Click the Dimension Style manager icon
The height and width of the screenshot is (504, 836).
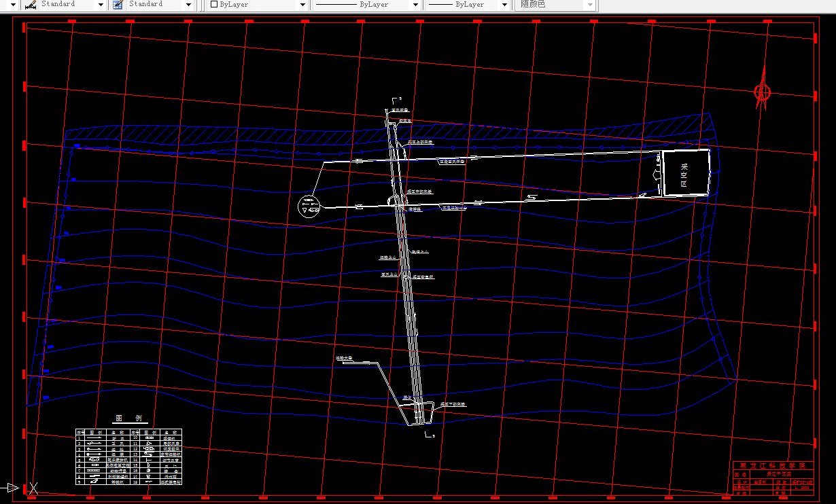click(x=117, y=4)
